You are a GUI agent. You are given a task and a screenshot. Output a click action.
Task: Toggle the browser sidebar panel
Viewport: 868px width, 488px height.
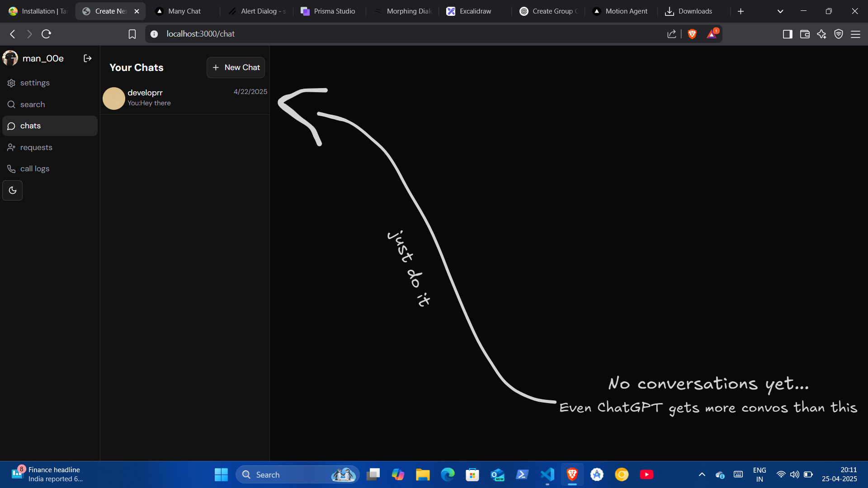click(x=787, y=34)
